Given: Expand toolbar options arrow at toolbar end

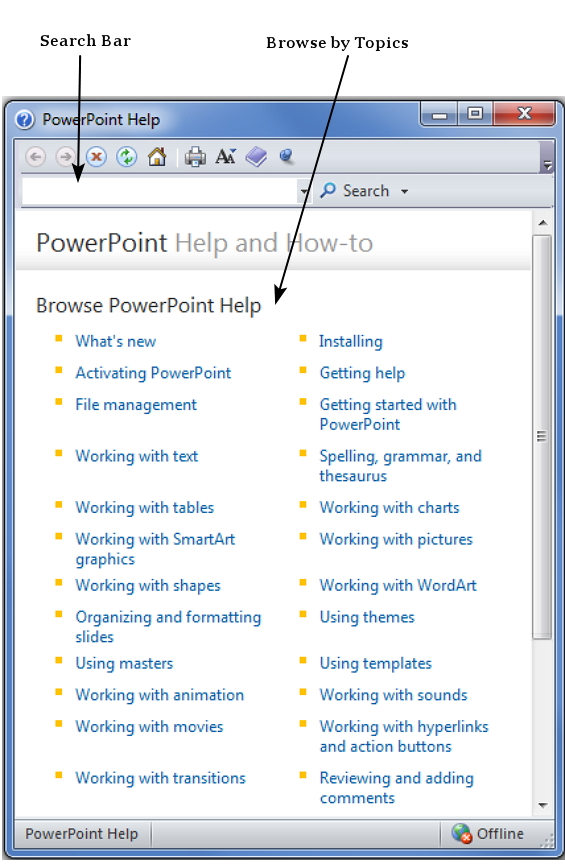Looking at the screenshot, I should (547, 164).
